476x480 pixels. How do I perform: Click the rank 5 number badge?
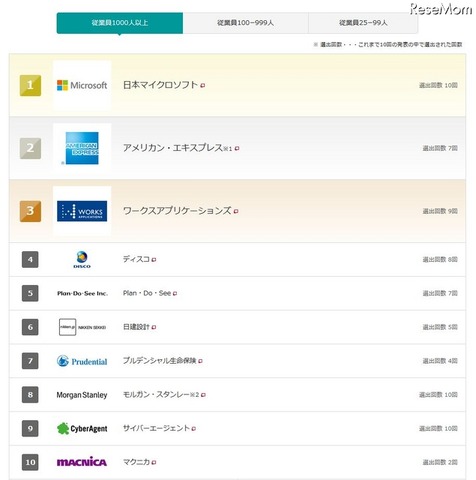(x=30, y=293)
